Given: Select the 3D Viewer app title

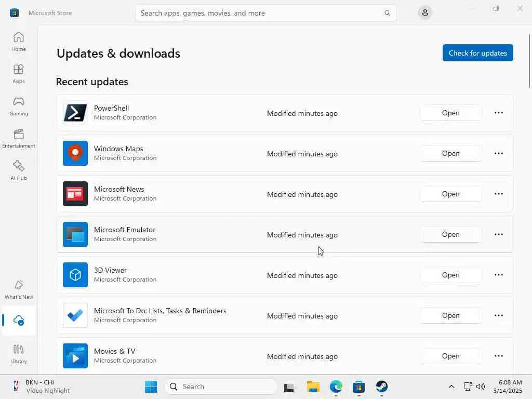Looking at the screenshot, I should pyautogui.click(x=110, y=270).
